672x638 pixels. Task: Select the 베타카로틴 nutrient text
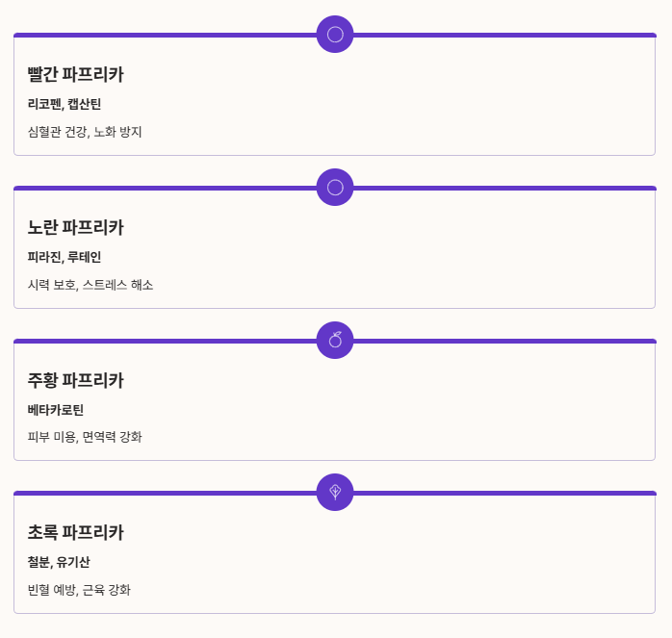(56, 410)
